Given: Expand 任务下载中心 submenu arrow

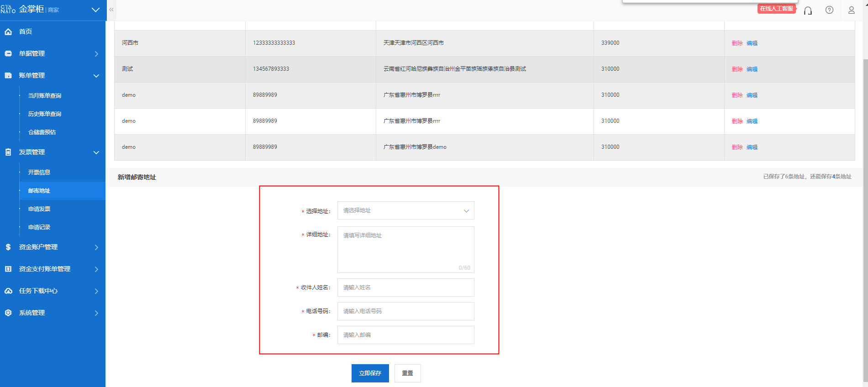Looking at the screenshot, I should [x=96, y=291].
